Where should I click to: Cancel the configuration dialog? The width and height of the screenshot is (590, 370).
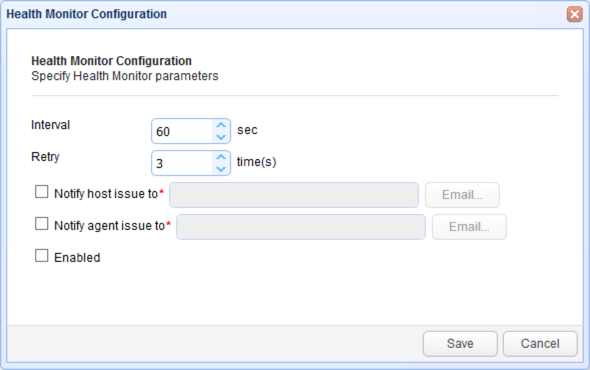point(540,344)
